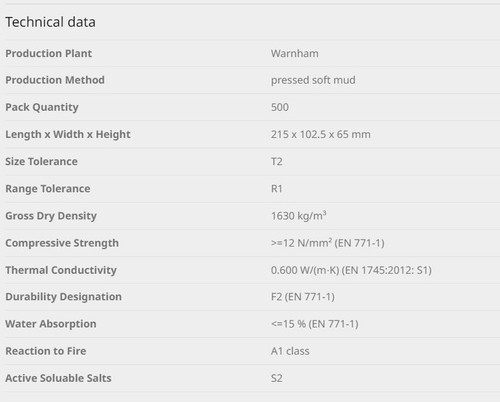500x402 pixels.
Task: Click the Reaction to Fire A1 class value
Action: point(290,351)
